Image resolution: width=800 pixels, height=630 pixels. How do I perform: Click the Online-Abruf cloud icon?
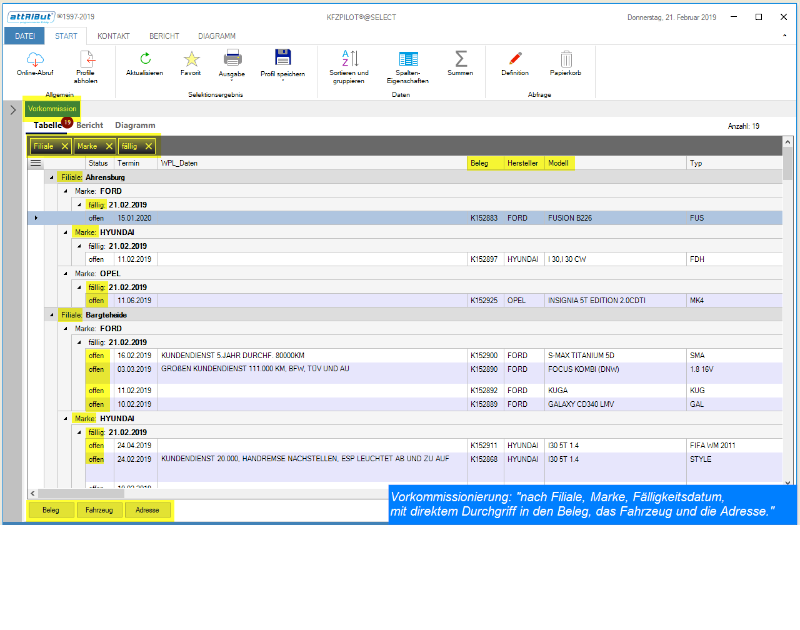35,60
